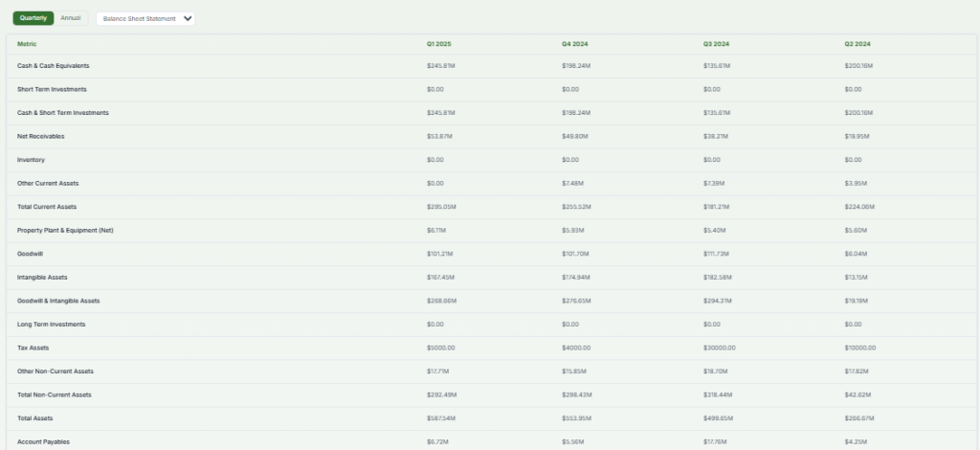Select the Net Receivables row label
The height and width of the screenshot is (450, 980).
point(40,136)
